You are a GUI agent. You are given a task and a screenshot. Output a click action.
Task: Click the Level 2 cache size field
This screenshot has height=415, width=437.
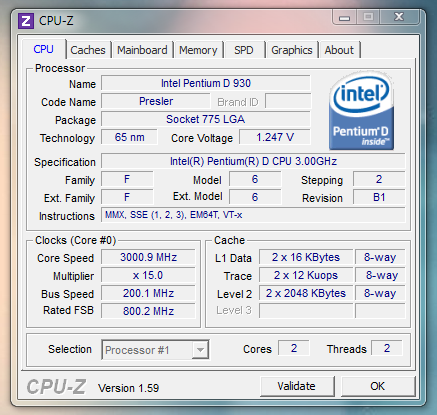pos(306,293)
